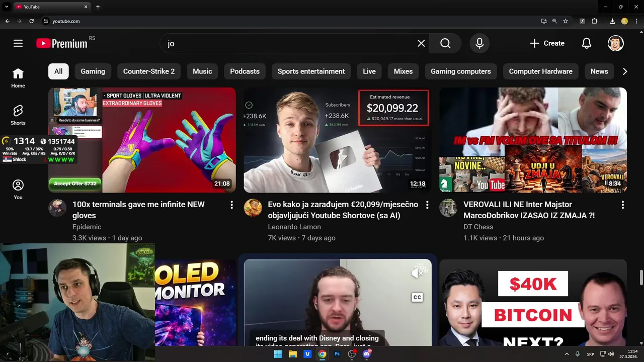
Task: Open Photoshop from the taskbar
Action: tap(337, 354)
